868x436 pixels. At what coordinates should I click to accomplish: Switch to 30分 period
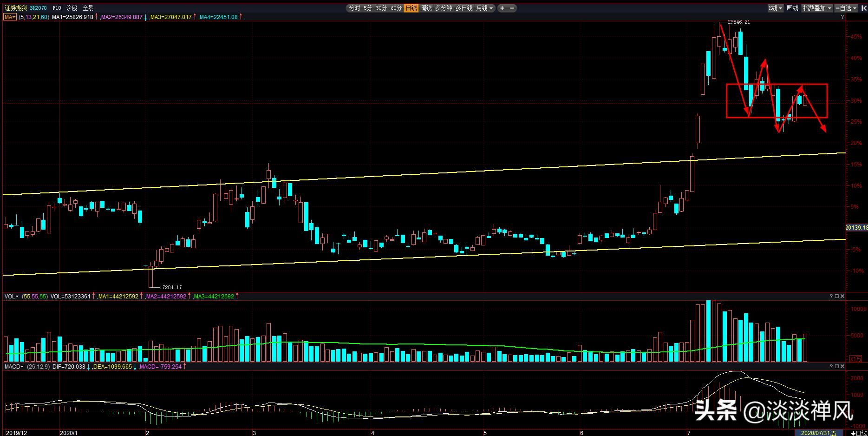[x=381, y=8]
